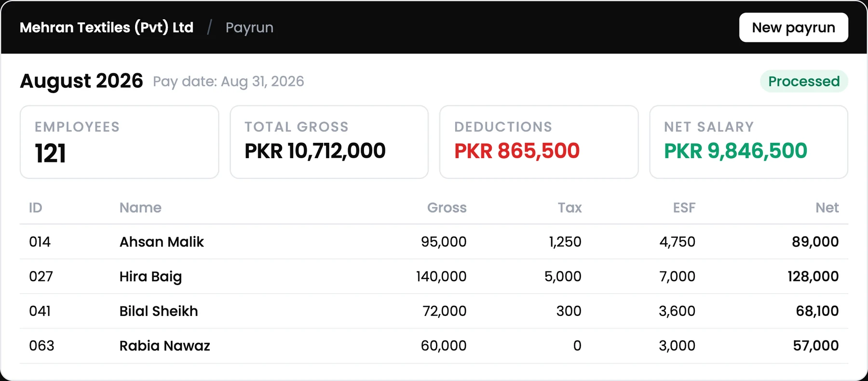
Task: Sort by Tax column header
Action: [570, 207]
